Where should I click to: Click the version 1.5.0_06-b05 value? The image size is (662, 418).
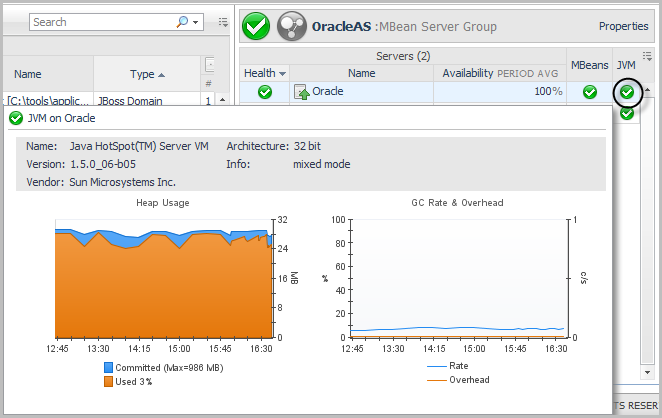[x=103, y=164]
